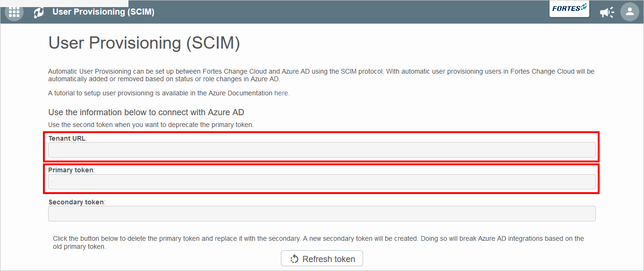Select the Tenant URL field
Viewport: 644px width, 271px height.
pos(322,150)
